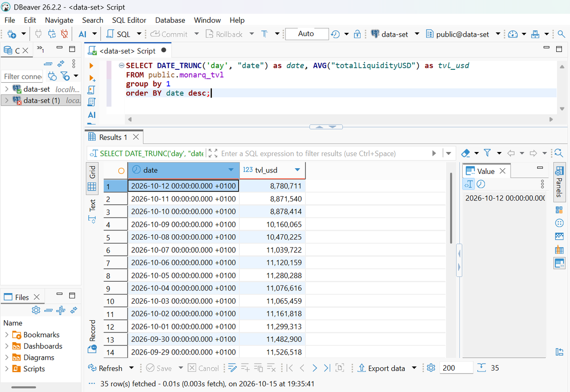Click the eraser clear-filter icon

click(465, 153)
